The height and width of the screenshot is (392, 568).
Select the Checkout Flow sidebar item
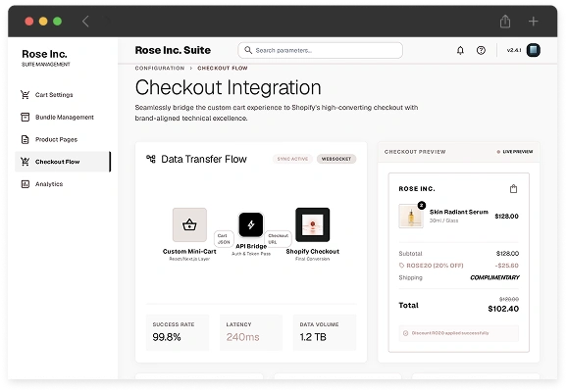[63, 162]
